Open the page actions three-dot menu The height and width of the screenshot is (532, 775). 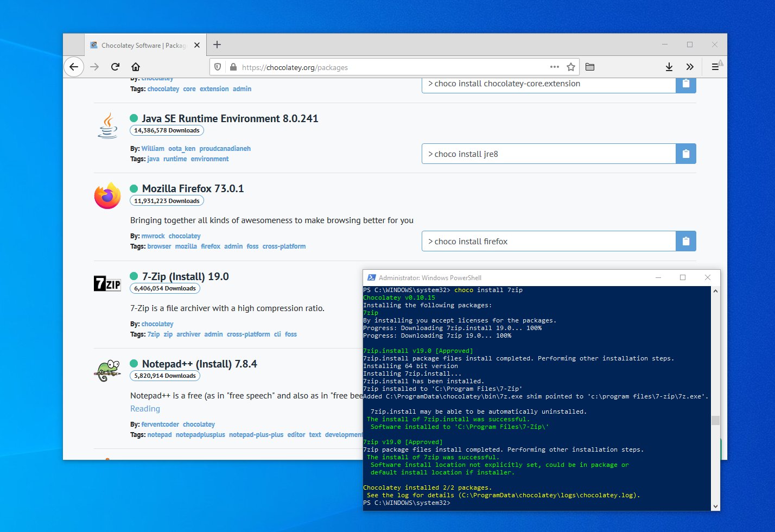click(x=555, y=67)
